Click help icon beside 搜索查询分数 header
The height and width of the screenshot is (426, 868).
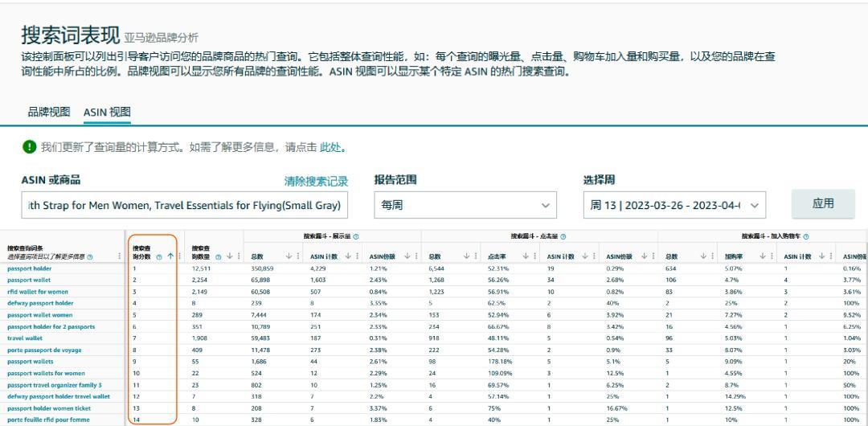159,257
